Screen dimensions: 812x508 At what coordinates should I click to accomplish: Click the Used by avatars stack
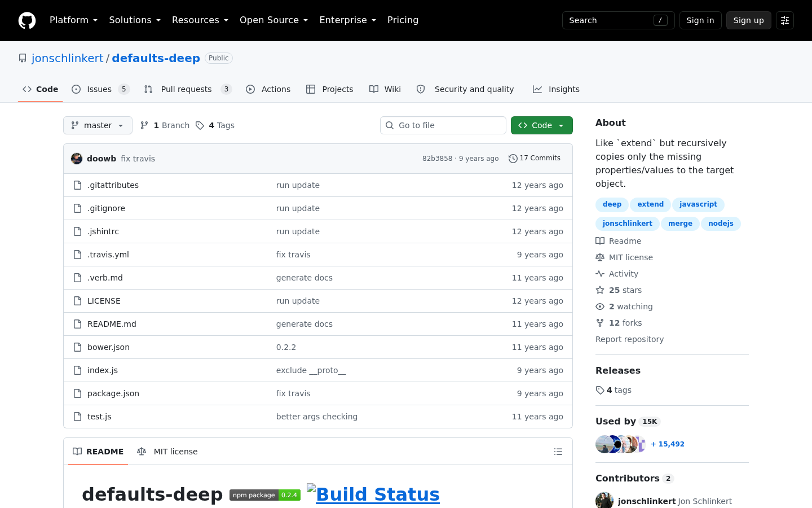621,444
